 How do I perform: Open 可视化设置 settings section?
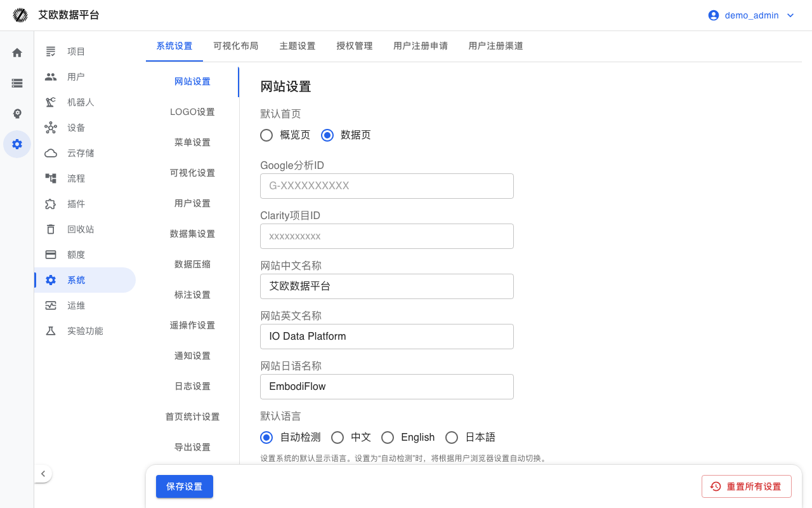click(x=193, y=173)
